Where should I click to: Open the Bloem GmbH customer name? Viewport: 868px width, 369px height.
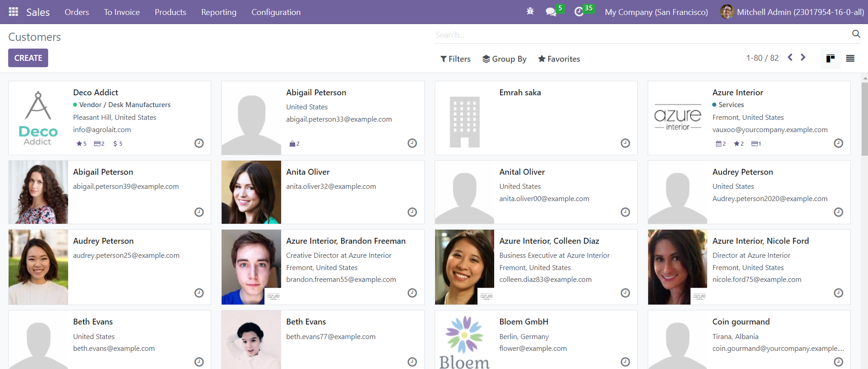click(524, 322)
